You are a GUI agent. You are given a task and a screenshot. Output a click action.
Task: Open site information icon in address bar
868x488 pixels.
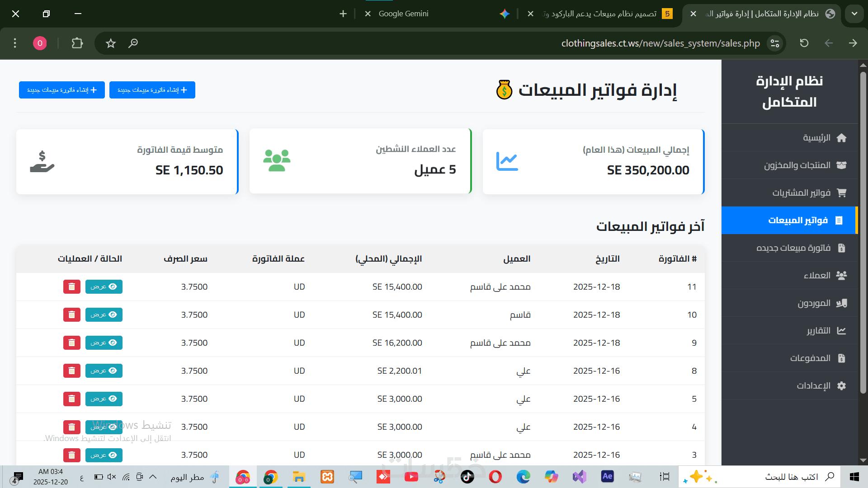[x=775, y=43]
